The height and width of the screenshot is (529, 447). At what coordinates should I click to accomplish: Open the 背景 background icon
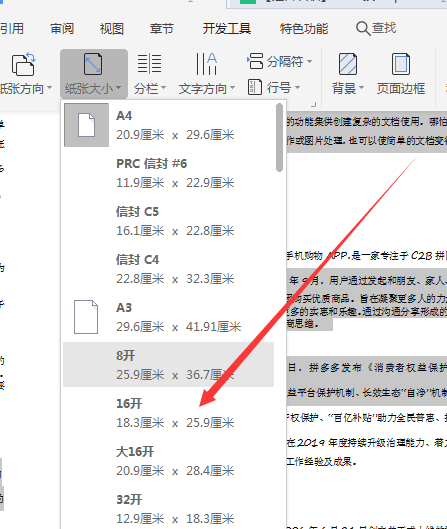click(x=348, y=64)
